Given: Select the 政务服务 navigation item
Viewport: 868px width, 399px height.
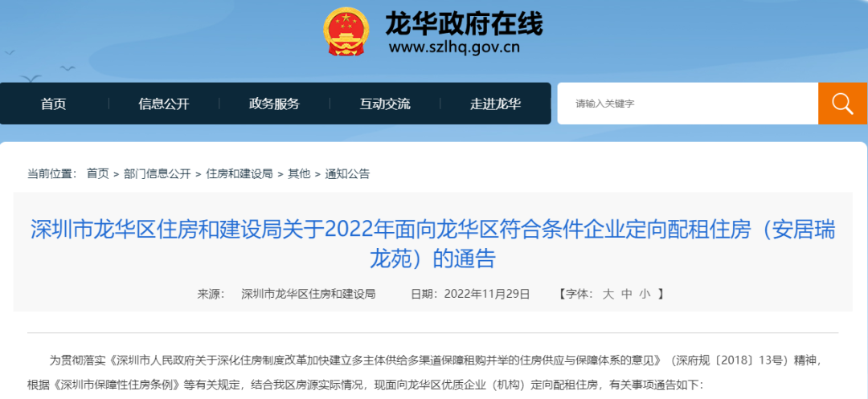Looking at the screenshot, I should [x=275, y=104].
